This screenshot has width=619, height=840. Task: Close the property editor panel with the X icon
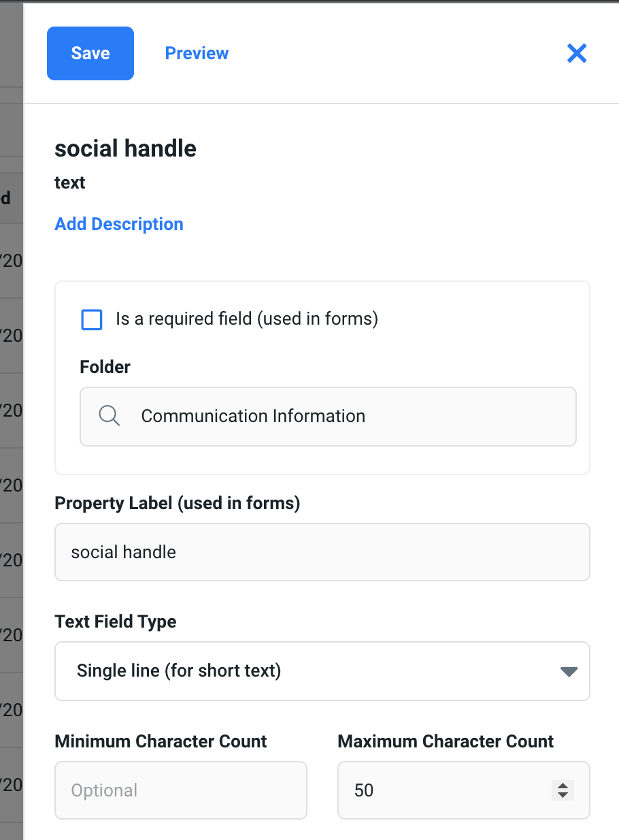coord(576,53)
